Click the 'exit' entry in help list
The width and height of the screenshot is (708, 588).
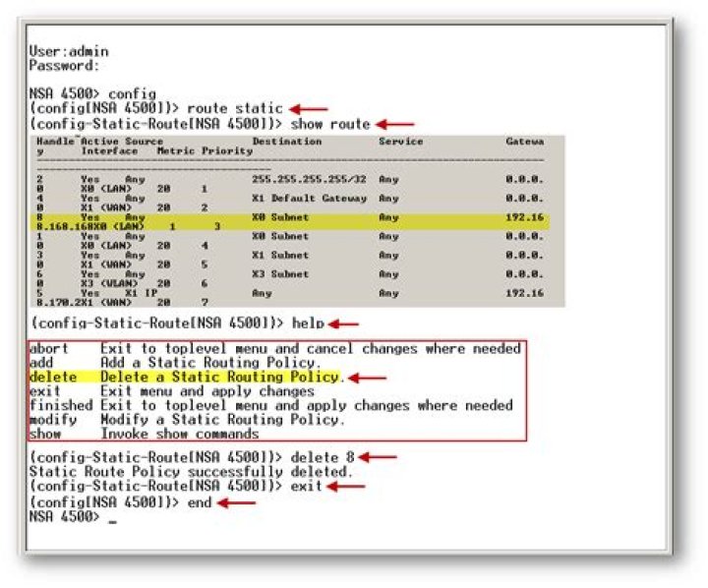pos(44,391)
